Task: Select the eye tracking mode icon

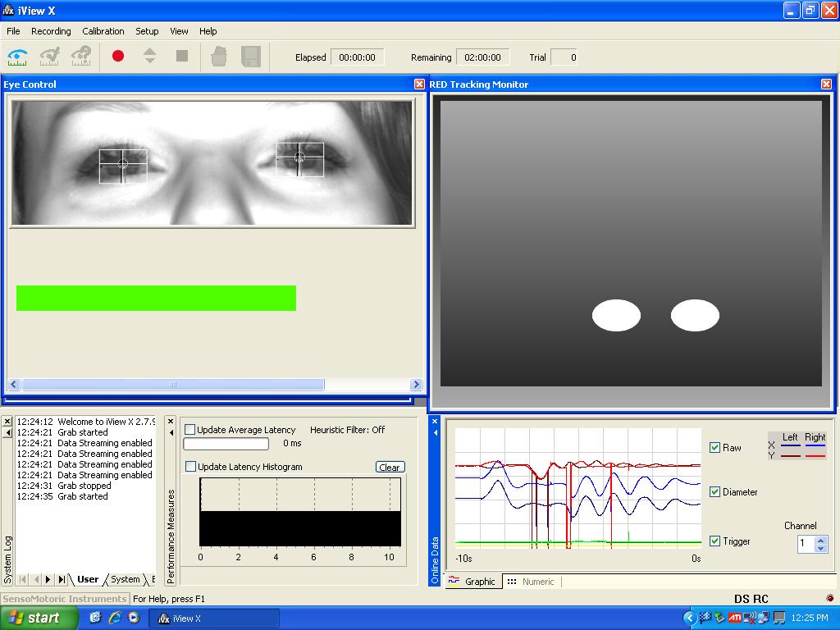Action: click(18, 56)
